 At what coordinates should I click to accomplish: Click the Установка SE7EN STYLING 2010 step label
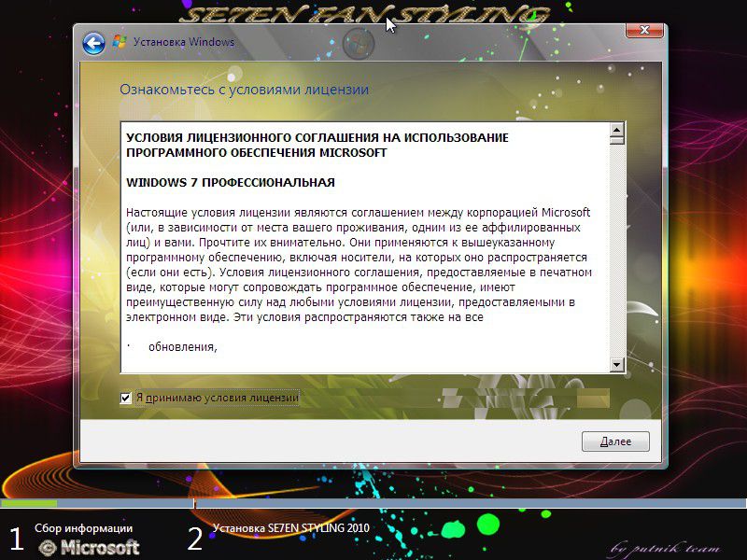[290, 528]
